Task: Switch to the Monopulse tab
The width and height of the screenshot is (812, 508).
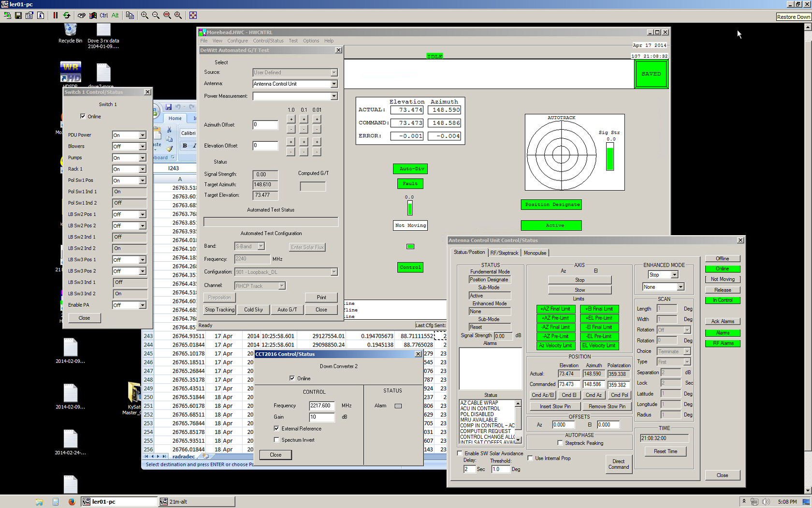Action: click(535, 253)
